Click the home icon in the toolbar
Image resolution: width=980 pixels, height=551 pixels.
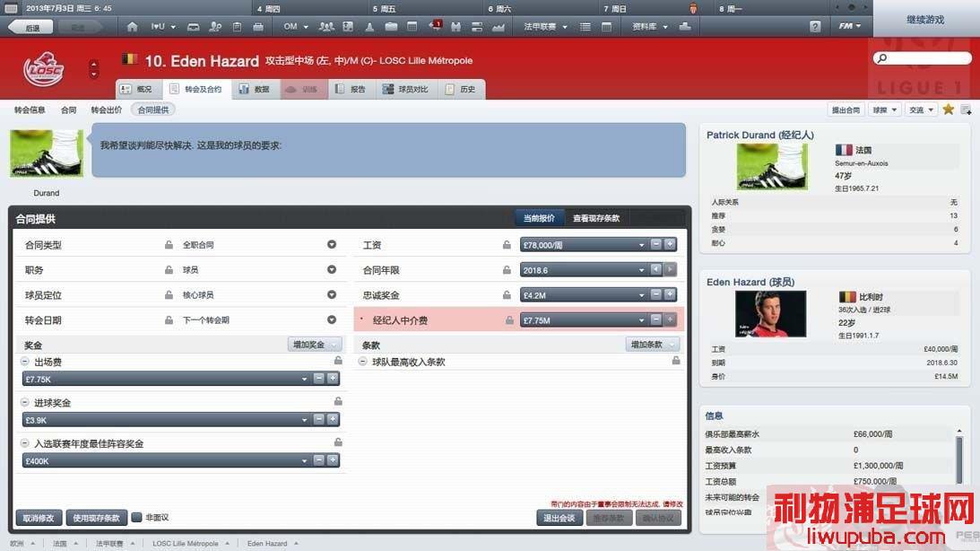point(132,27)
